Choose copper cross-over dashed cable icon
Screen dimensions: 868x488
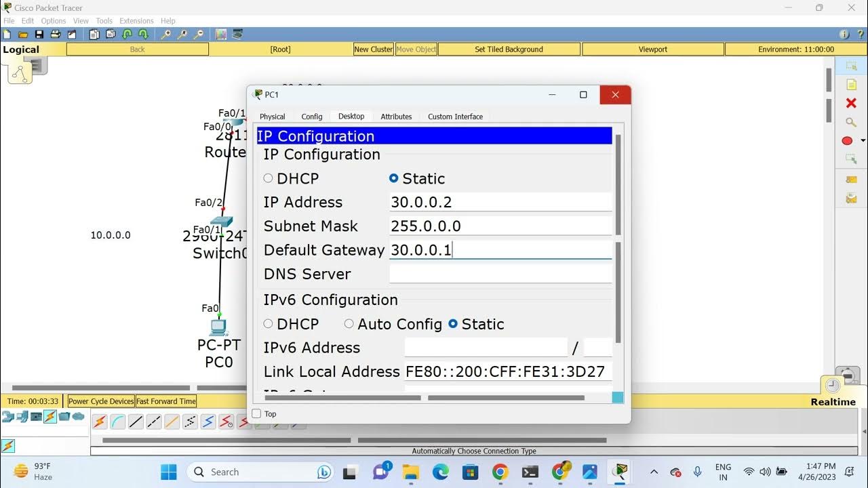pyautogui.click(x=154, y=422)
